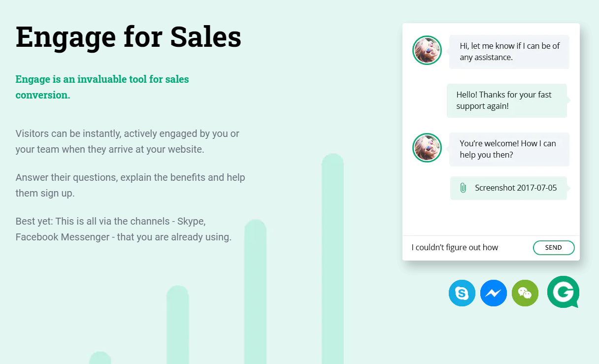Viewport: 599px width, 364px height.
Task: Click the green 'Engage is an invaluable tool' subtitle
Action: click(x=102, y=87)
